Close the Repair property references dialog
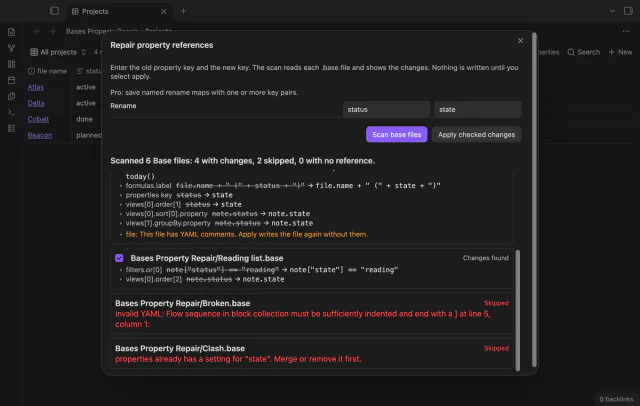This screenshot has width=640, height=406. 520,41
